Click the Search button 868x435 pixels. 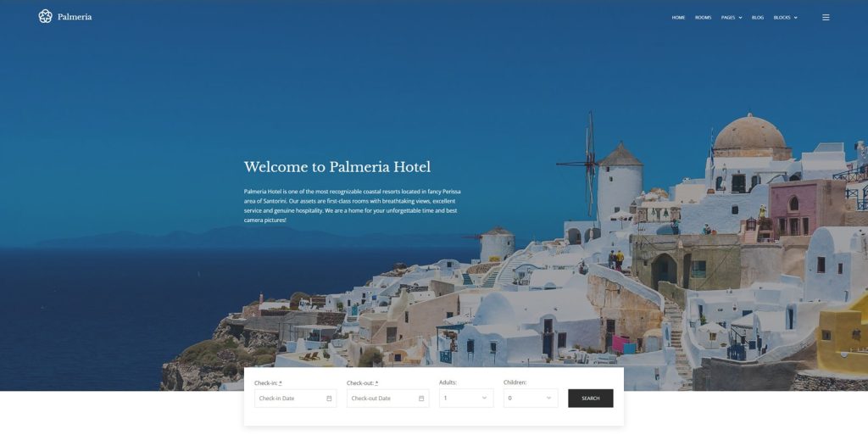[590, 398]
